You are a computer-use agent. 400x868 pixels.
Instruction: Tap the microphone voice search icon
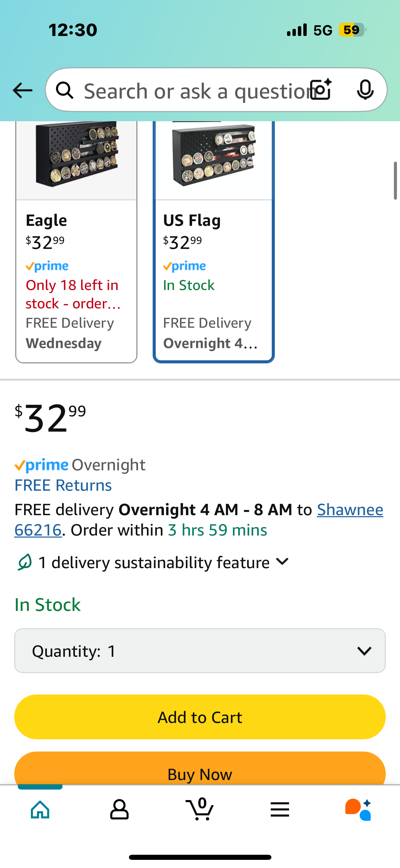click(x=365, y=90)
